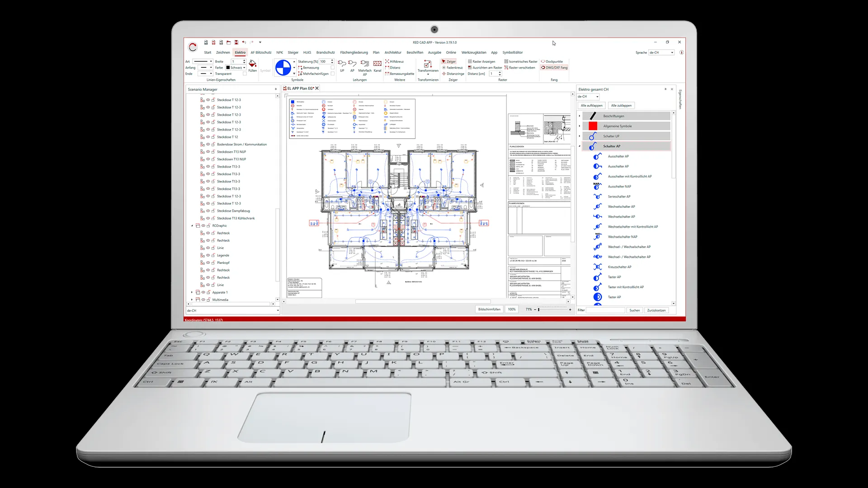Toggle the Transparent checkbox in Linien-Eigenschaften
This screenshot has width=868, height=488.
(245, 74)
